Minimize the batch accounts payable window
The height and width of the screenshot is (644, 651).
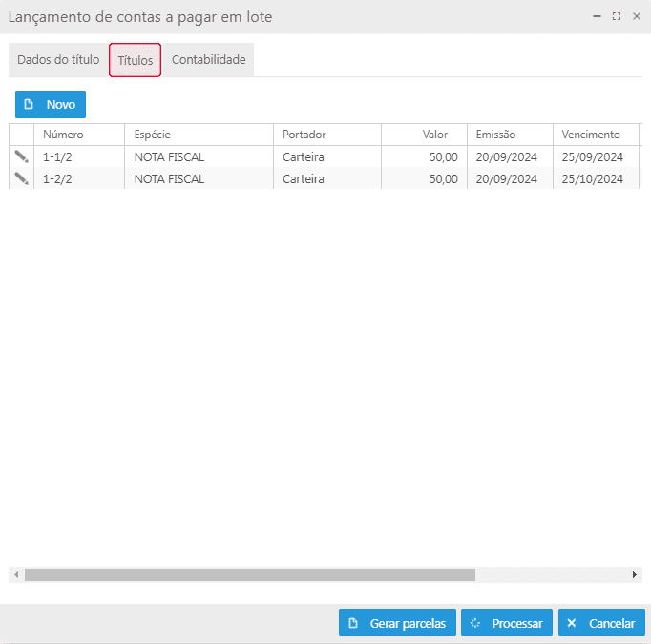pyautogui.click(x=597, y=16)
